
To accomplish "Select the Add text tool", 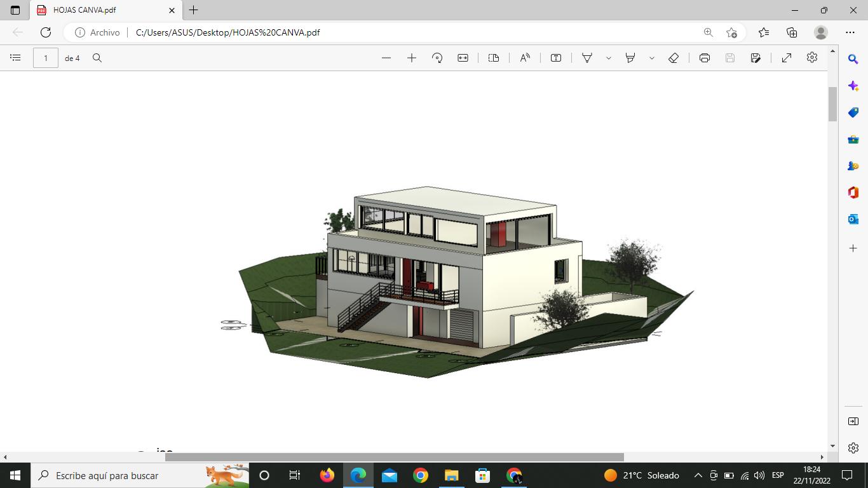I will [556, 58].
